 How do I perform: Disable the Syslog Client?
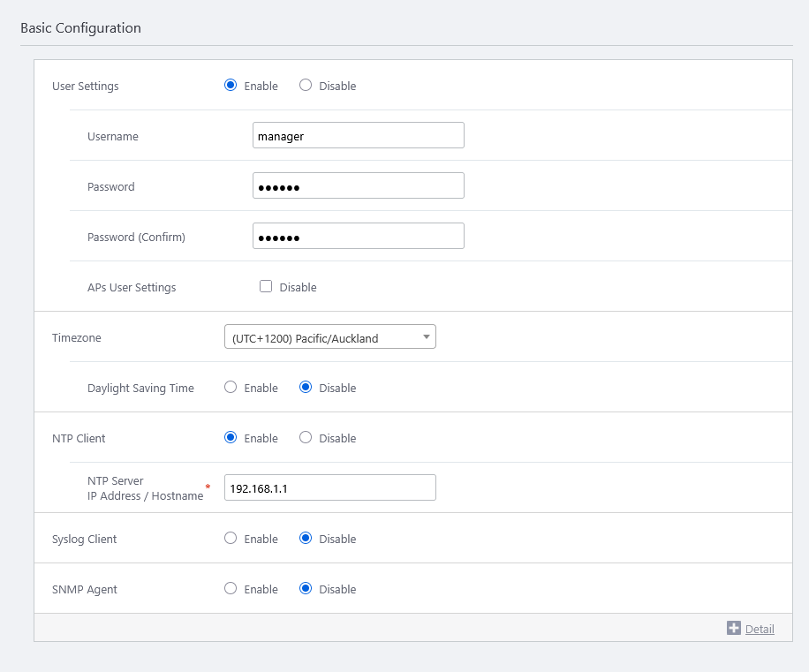point(306,539)
